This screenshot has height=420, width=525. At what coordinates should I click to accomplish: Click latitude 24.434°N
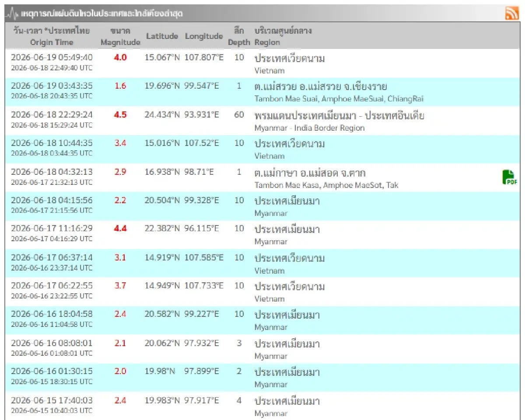pos(162,115)
